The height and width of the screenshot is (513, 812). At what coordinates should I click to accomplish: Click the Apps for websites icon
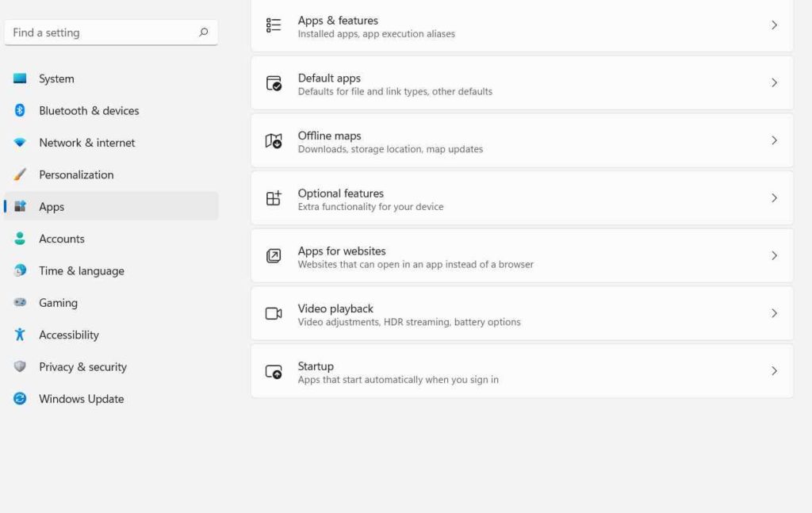pos(274,255)
